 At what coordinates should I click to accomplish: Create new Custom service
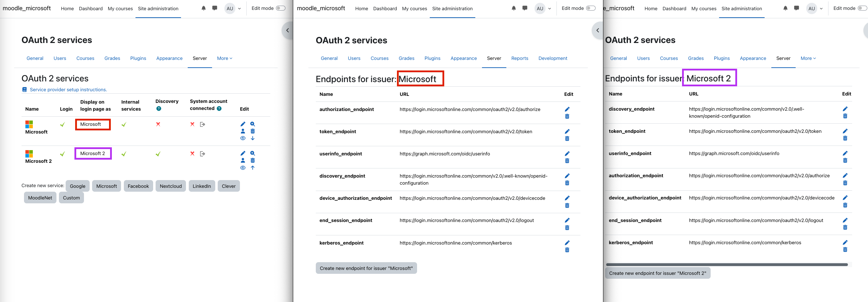click(71, 198)
